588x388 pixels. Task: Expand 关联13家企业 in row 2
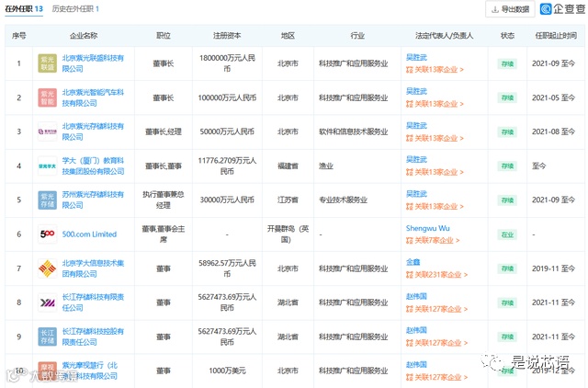[435, 104]
